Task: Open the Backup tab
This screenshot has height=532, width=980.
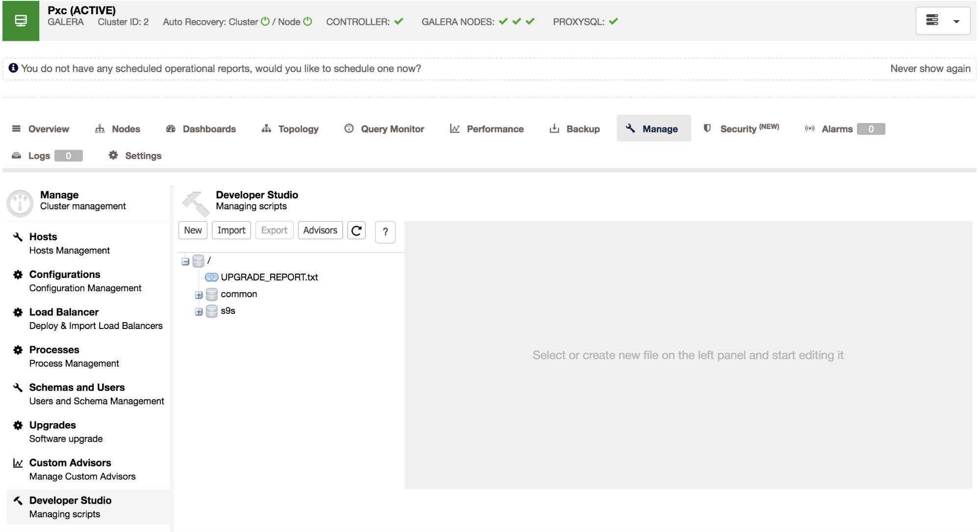Action: pyautogui.click(x=575, y=129)
